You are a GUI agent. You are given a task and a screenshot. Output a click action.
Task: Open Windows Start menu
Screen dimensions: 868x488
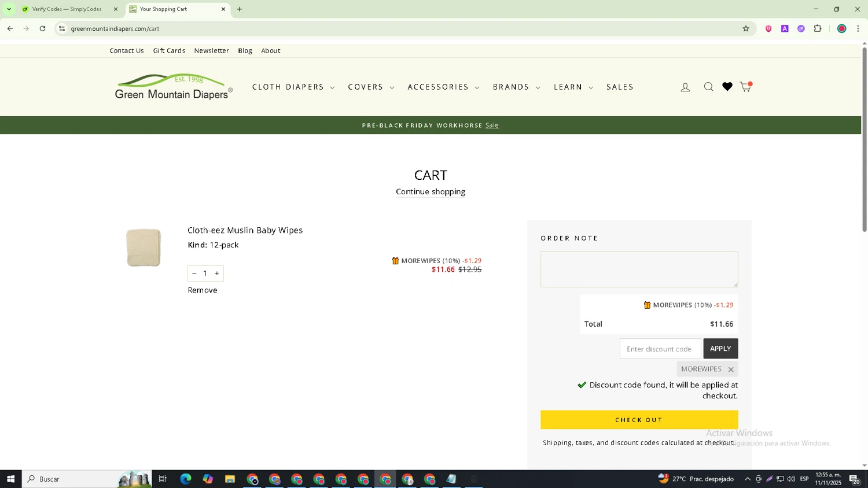tap(10, 479)
